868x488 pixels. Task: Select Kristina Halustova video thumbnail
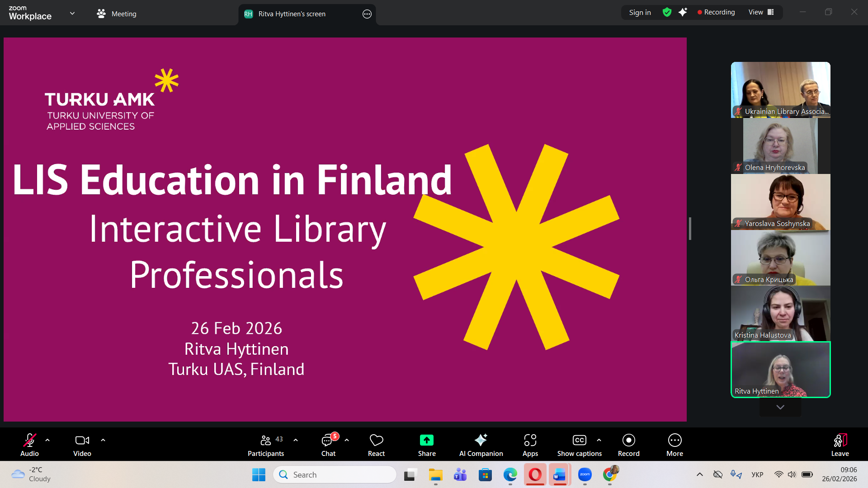pyautogui.click(x=780, y=313)
